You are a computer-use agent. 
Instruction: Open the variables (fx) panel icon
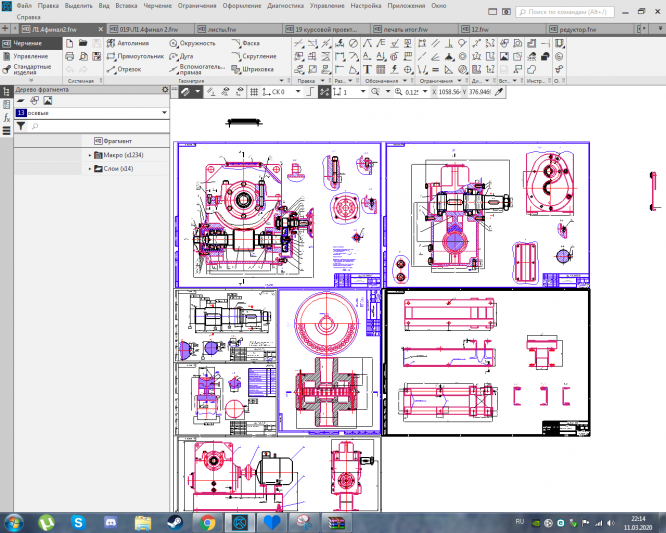[x=6, y=118]
